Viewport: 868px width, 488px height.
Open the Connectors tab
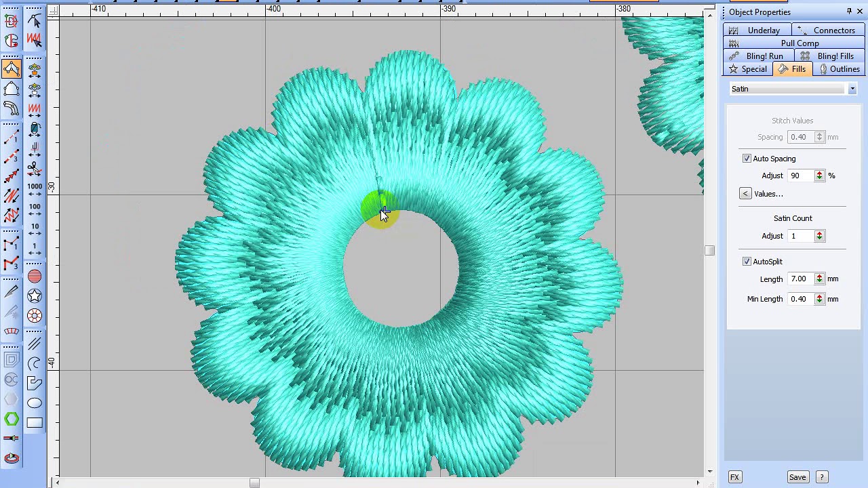(x=827, y=30)
